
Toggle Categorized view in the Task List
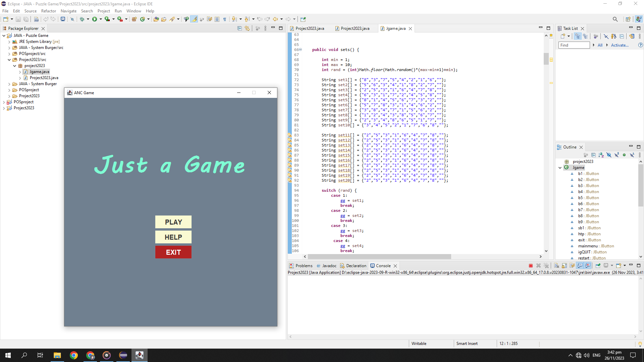pyautogui.click(x=578, y=36)
